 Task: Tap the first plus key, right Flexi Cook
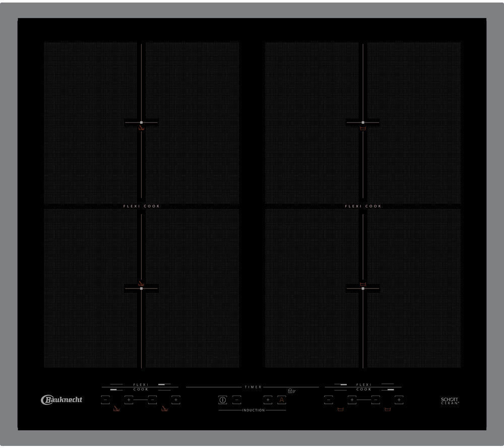[x=352, y=400]
